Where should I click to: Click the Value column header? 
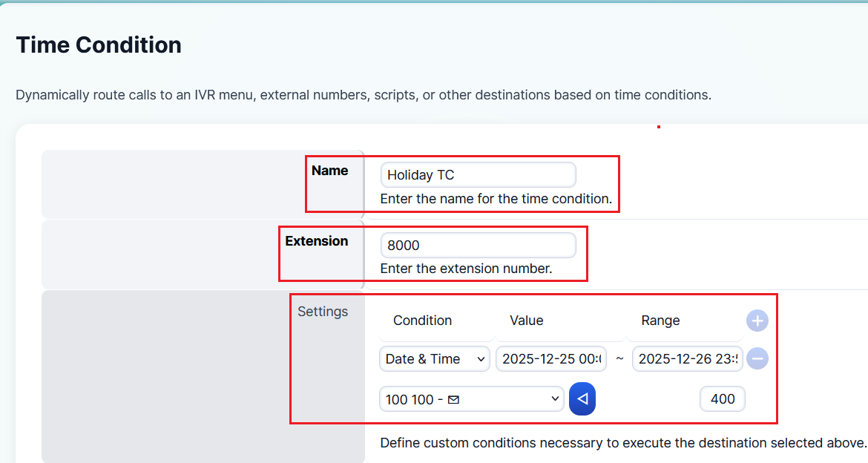click(x=527, y=321)
